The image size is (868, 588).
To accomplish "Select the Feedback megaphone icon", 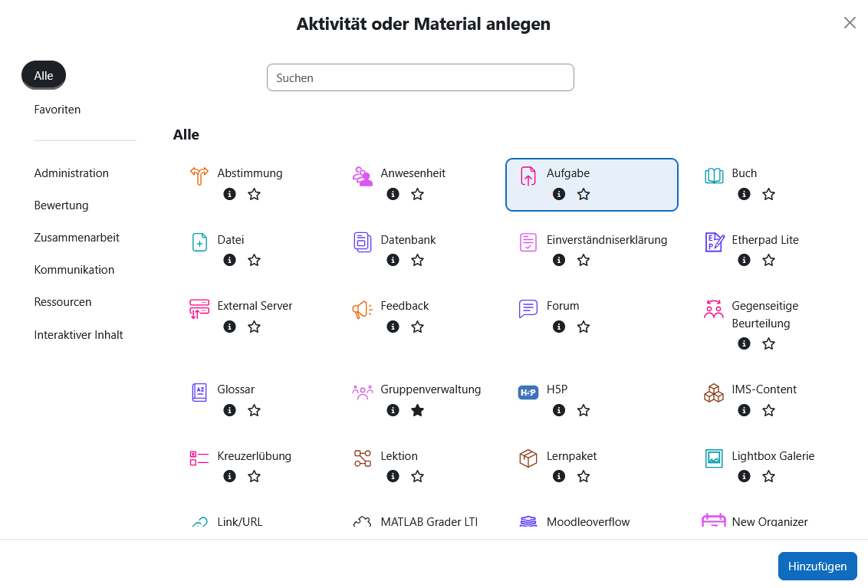I will click(x=362, y=308).
